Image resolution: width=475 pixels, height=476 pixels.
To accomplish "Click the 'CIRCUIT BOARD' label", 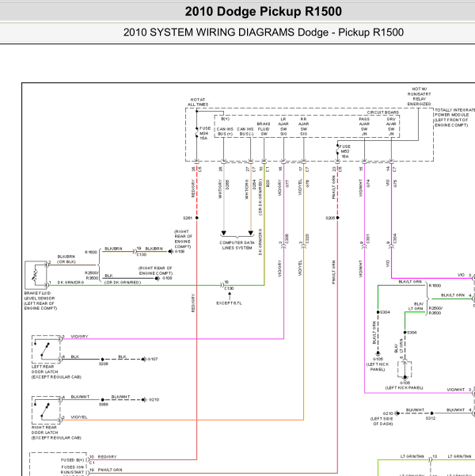I will click(383, 112).
